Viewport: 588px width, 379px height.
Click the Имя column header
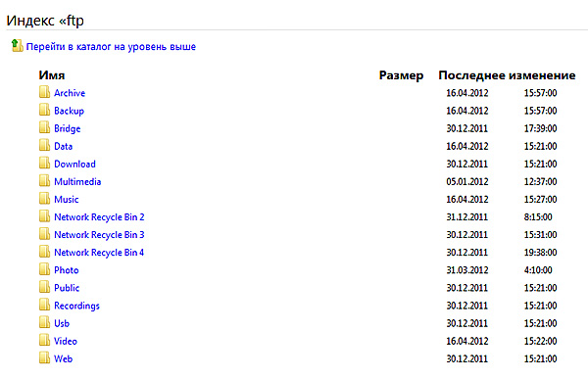pyautogui.click(x=52, y=75)
